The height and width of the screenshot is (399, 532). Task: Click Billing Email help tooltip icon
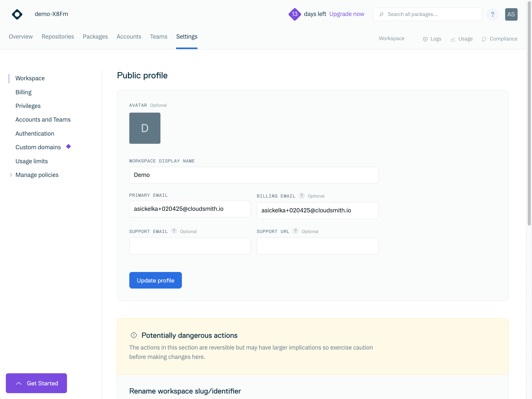point(302,196)
